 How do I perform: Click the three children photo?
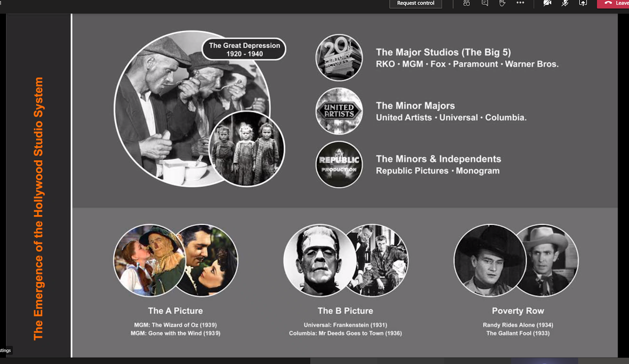tap(246, 148)
